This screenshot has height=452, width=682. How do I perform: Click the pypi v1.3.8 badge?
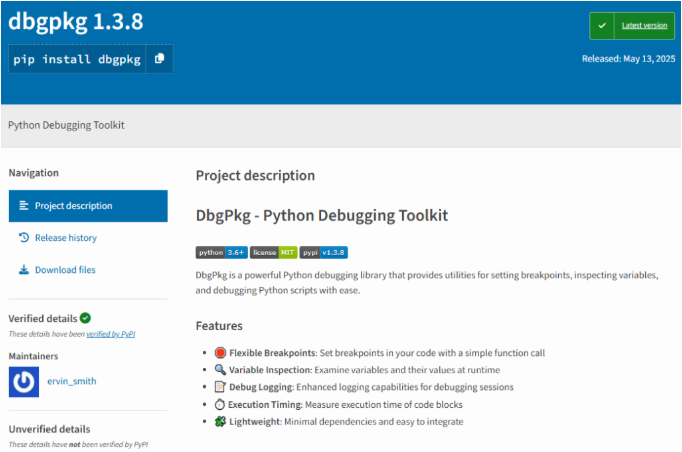tap(324, 252)
